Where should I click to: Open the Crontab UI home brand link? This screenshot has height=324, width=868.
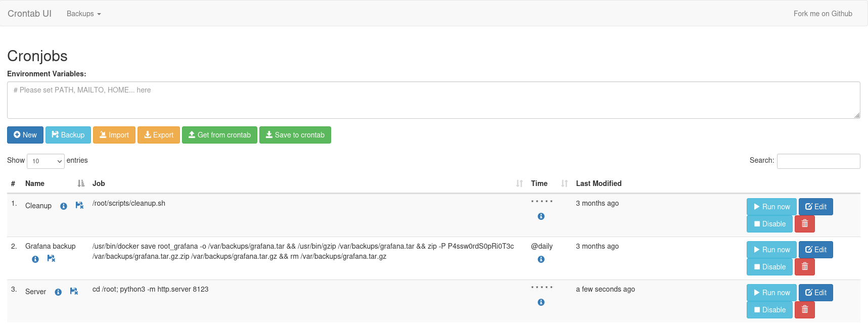point(29,14)
